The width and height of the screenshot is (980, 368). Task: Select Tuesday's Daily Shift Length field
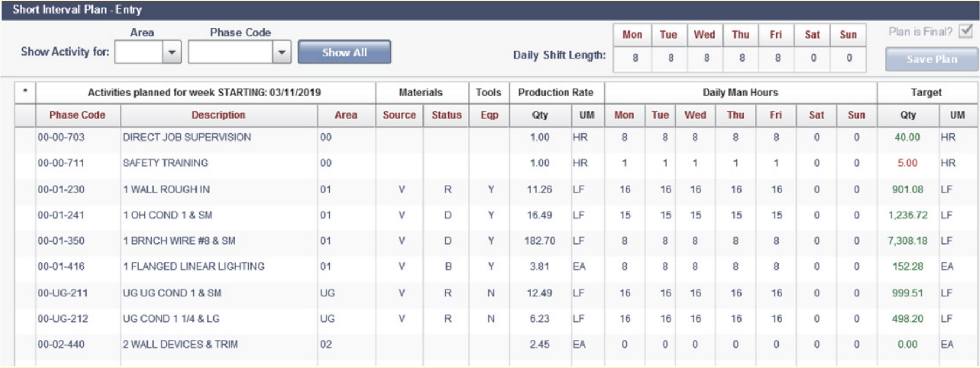tap(670, 58)
